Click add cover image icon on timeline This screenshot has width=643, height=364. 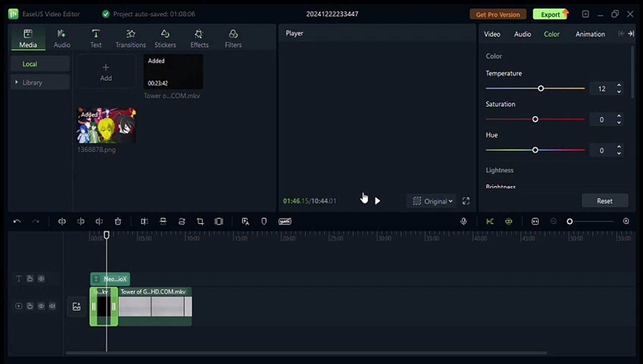(77, 306)
